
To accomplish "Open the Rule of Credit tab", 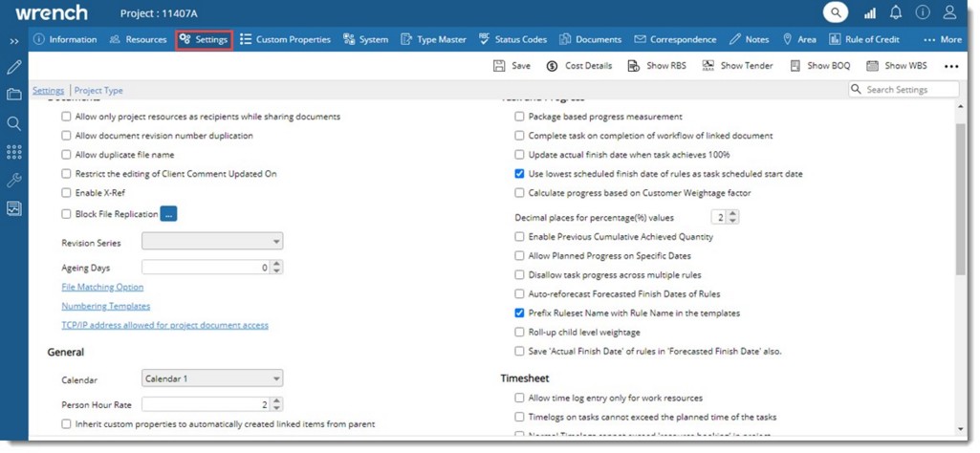I will pos(864,40).
